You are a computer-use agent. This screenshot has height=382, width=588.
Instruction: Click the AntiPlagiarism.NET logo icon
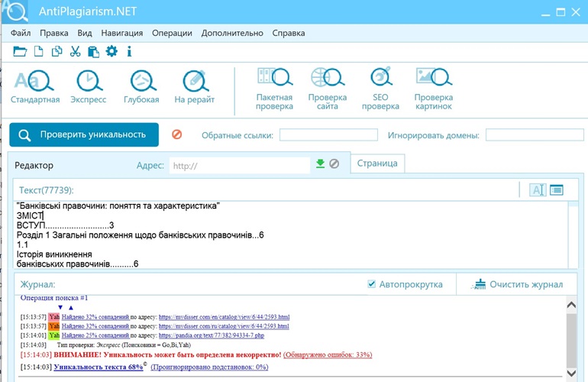pos(15,11)
